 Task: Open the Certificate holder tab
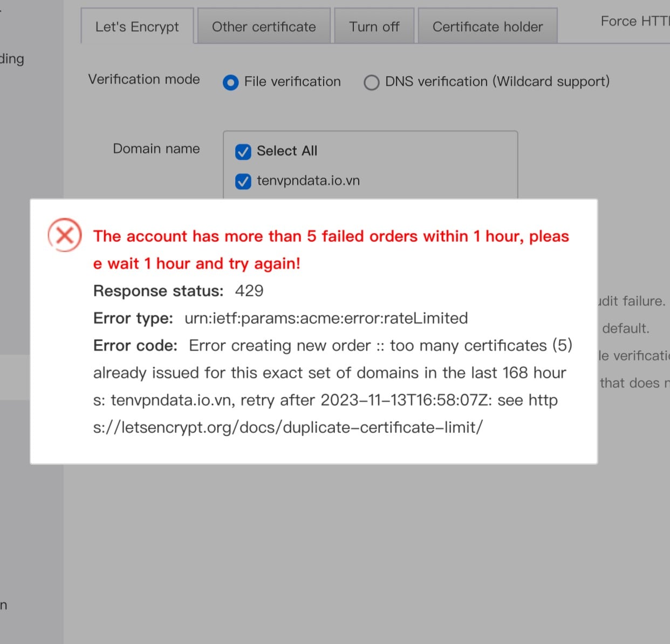[x=487, y=26]
